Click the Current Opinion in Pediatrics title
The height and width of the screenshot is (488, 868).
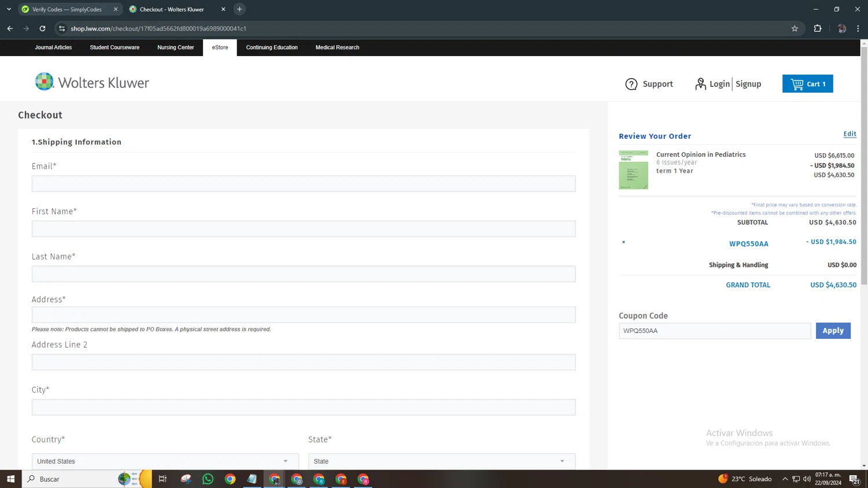click(x=701, y=154)
